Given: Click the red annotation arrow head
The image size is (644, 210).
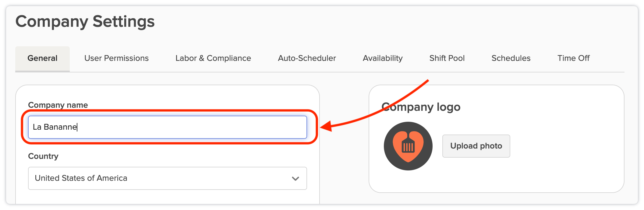Looking at the screenshot, I should pos(326,126).
